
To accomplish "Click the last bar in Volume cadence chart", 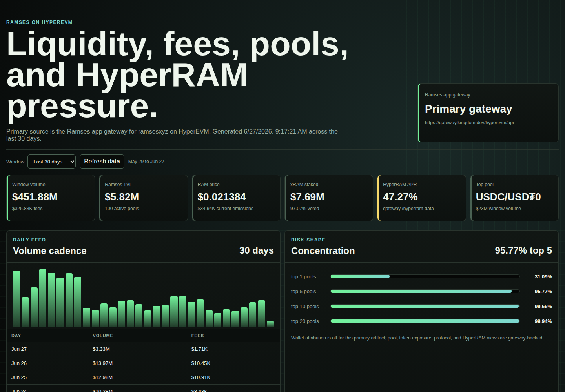I will 270,324.
